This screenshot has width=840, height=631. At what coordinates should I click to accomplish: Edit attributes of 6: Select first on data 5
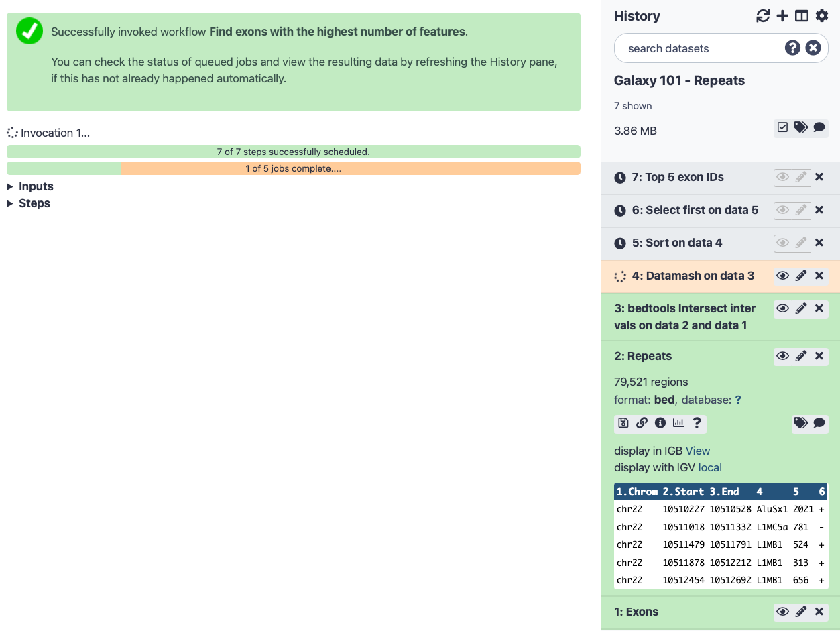click(800, 210)
